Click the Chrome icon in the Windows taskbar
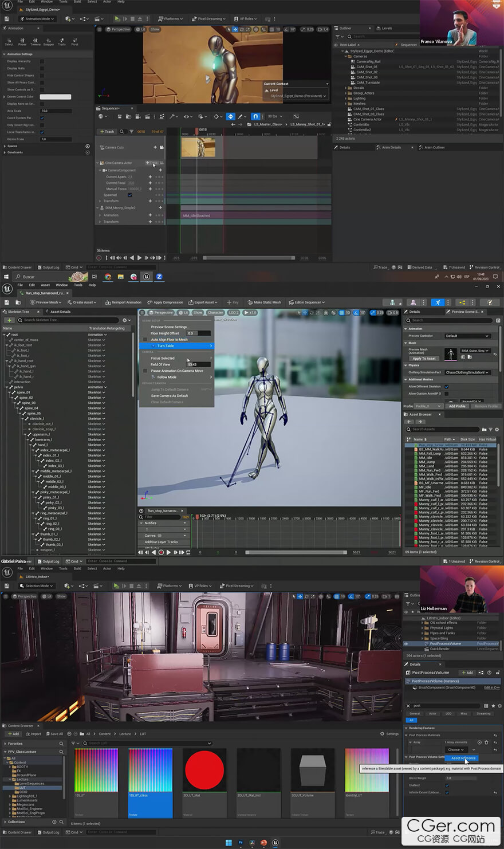 tap(108, 277)
